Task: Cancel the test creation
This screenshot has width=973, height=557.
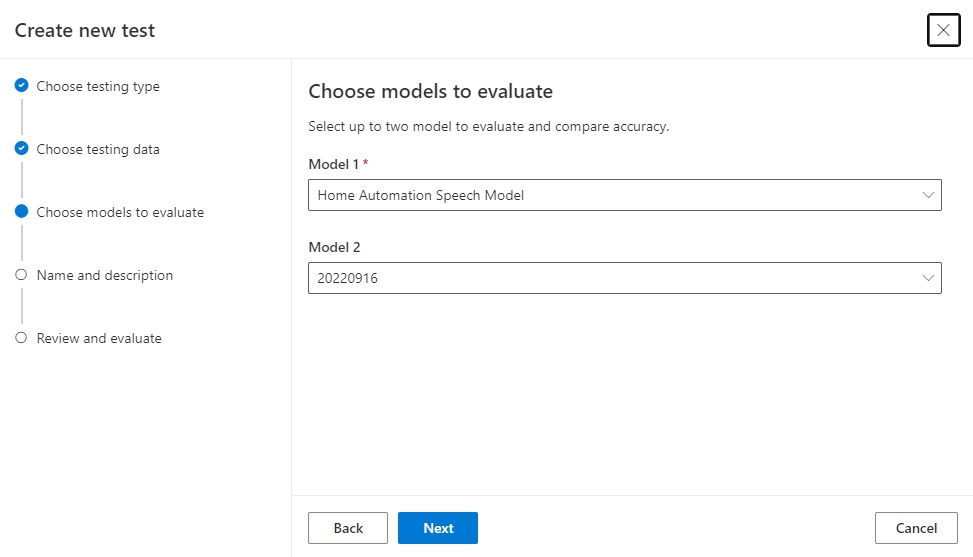Action: [x=916, y=528]
